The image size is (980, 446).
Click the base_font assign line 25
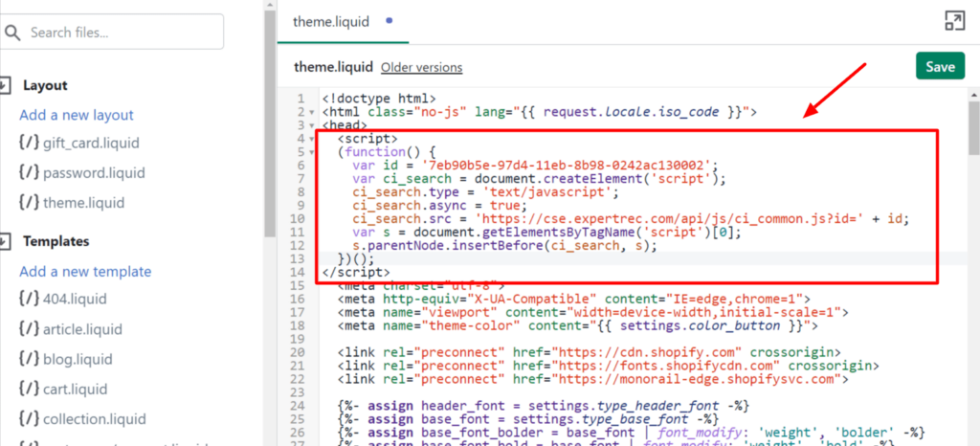click(528, 418)
